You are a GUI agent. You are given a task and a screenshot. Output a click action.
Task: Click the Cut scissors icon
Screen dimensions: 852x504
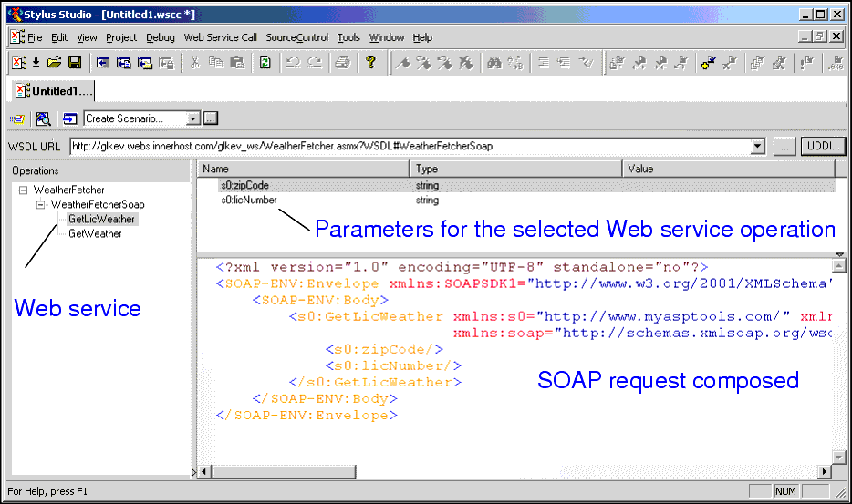pos(195,63)
